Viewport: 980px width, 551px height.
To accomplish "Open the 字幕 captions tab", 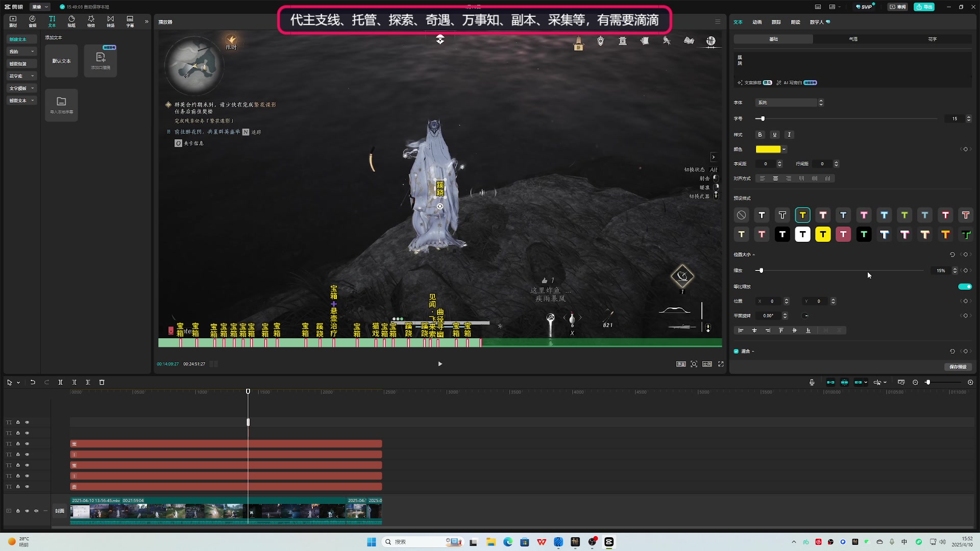I will [x=130, y=21].
